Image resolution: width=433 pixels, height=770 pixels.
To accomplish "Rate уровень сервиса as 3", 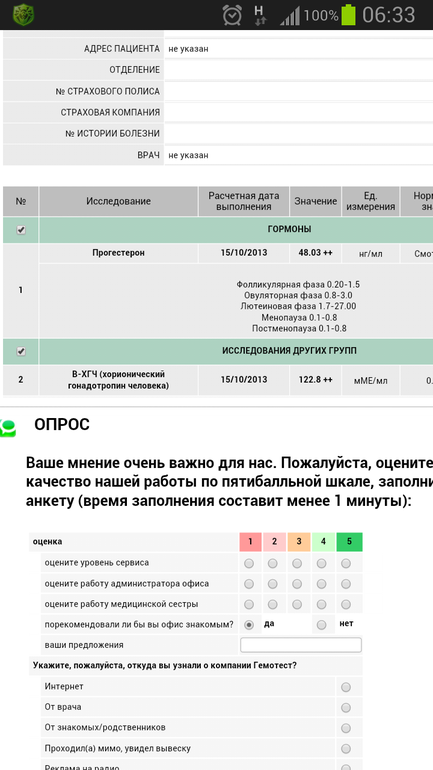I will coord(297,563).
